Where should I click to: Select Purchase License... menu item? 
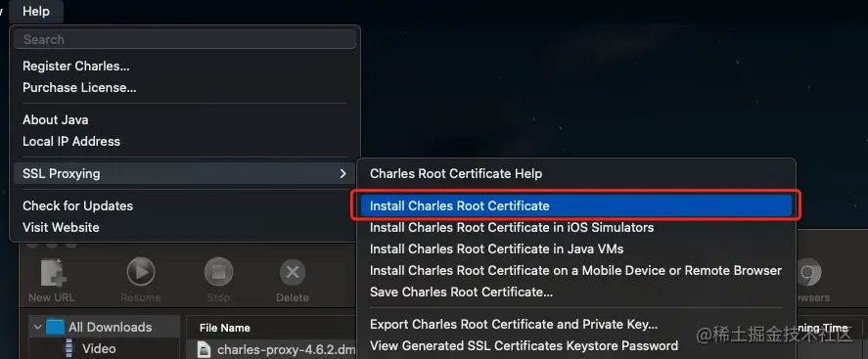pos(185,87)
